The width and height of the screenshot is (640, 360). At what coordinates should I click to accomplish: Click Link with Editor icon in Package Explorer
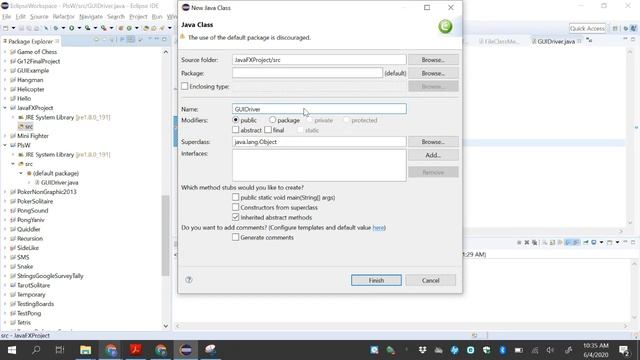pos(131,40)
